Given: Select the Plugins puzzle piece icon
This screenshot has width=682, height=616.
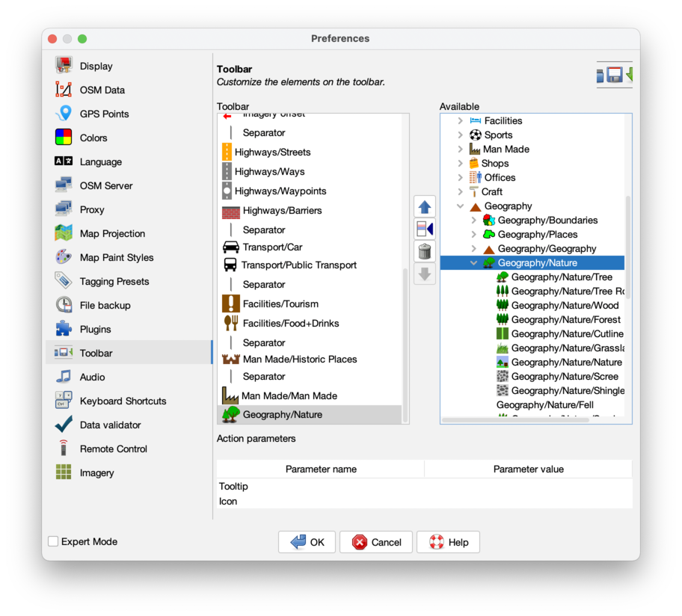Looking at the screenshot, I should [x=64, y=329].
